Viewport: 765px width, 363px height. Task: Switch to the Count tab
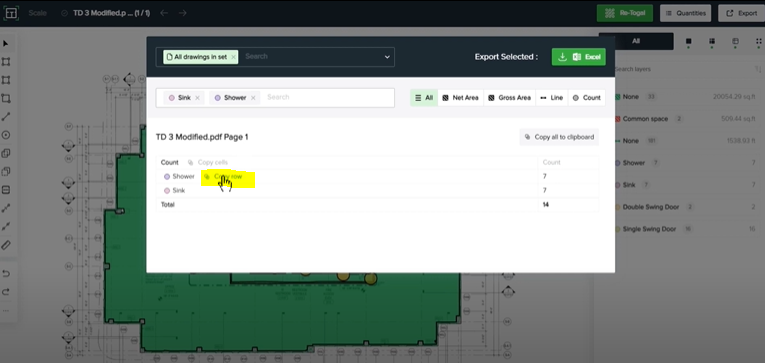(x=586, y=98)
